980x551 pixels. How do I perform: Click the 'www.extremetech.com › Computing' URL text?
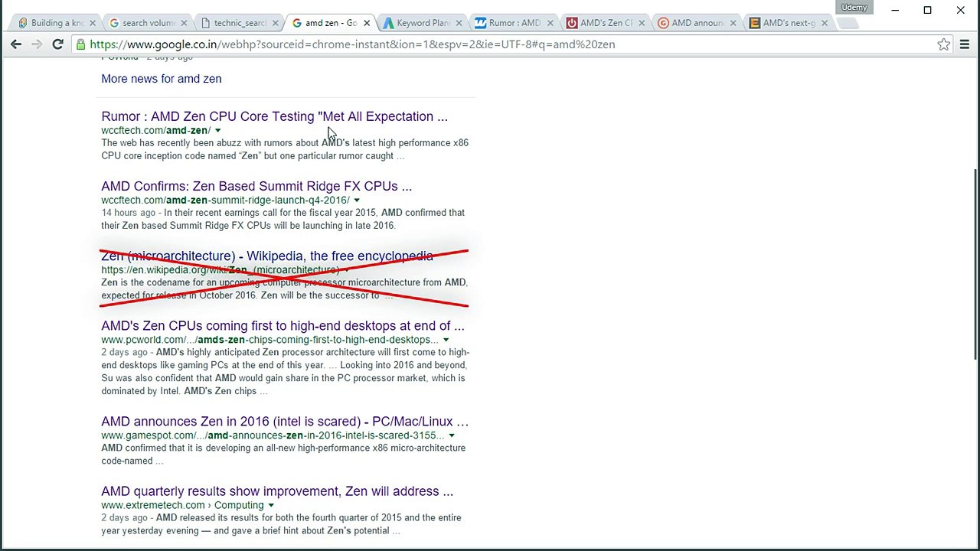click(182, 505)
